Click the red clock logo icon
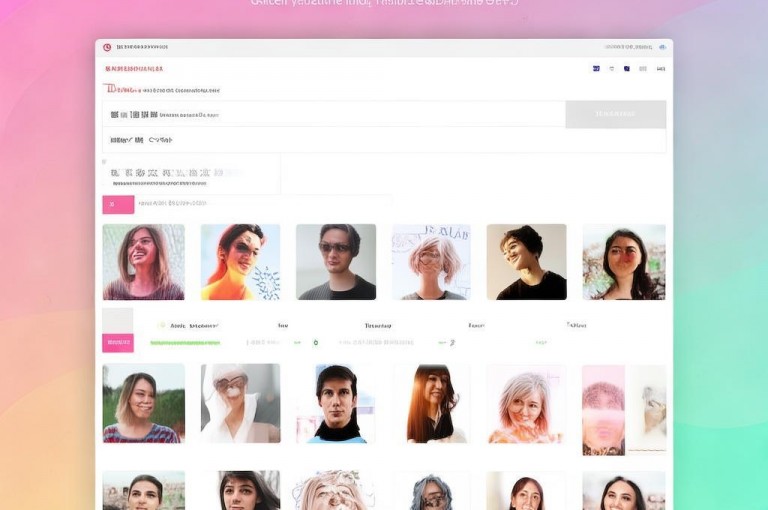Viewport: 768px width, 510px height. (x=107, y=47)
